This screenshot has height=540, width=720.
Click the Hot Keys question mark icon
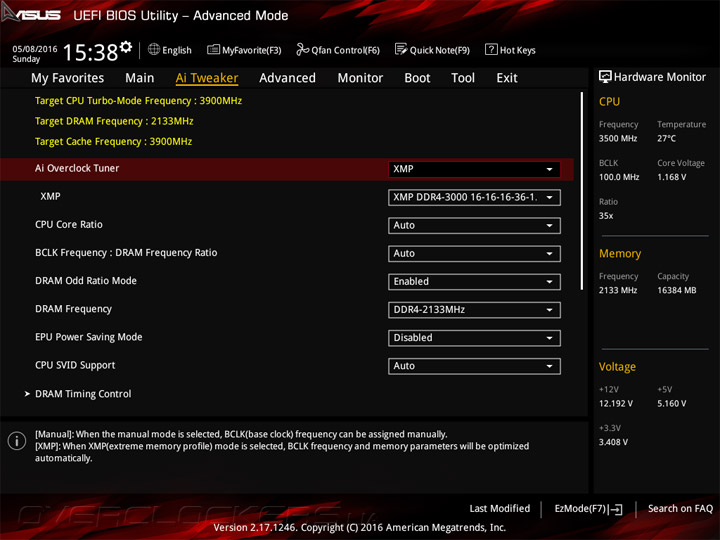click(491, 49)
